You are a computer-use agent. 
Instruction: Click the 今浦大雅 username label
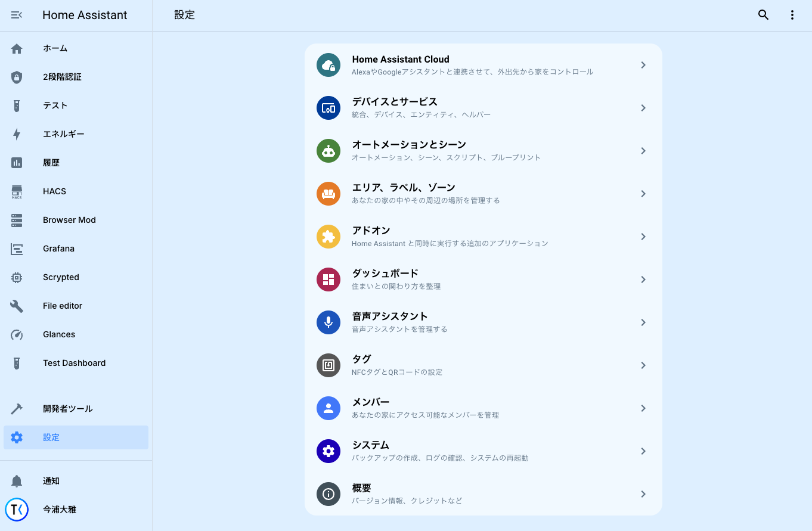click(x=60, y=510)
